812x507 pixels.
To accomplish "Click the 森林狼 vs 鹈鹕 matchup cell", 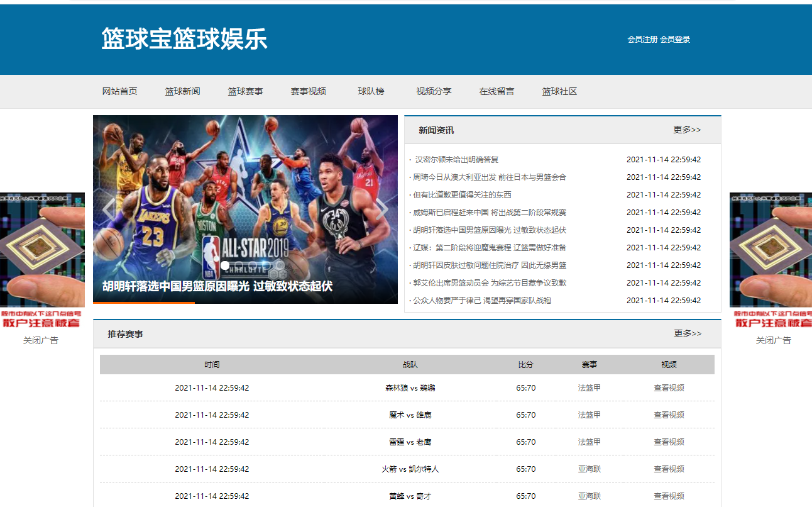I will [410, 388].
